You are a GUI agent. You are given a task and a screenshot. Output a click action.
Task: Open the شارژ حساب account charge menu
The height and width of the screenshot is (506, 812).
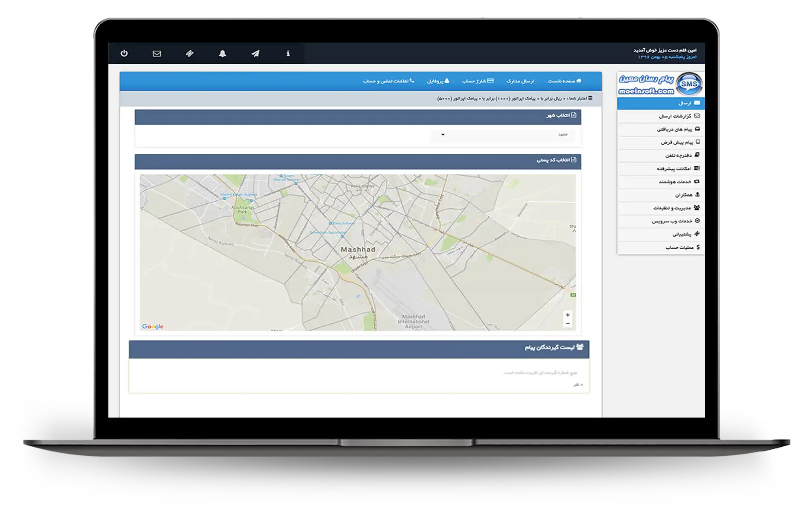477,81
